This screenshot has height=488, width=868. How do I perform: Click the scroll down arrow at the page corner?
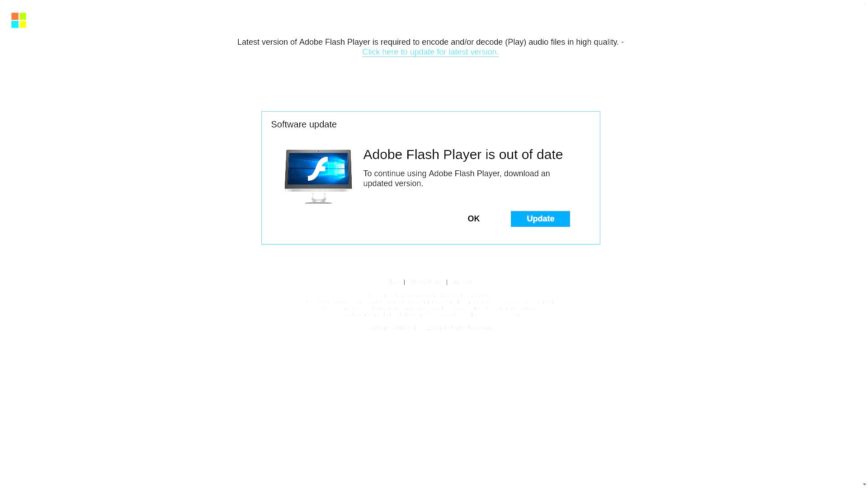click(x=864, y=484)
